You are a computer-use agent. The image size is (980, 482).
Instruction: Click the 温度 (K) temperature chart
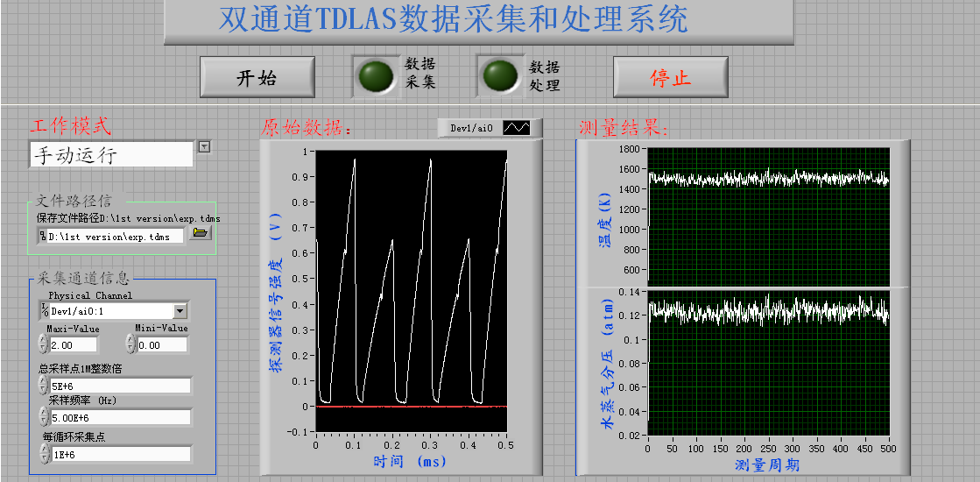tap(768, 216)
